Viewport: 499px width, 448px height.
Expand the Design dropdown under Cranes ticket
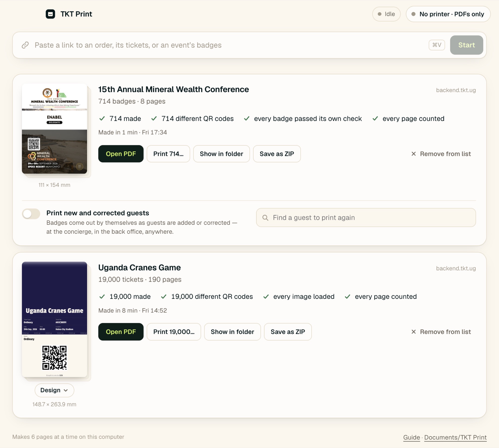pyautogui.click(x=54, y=390)
